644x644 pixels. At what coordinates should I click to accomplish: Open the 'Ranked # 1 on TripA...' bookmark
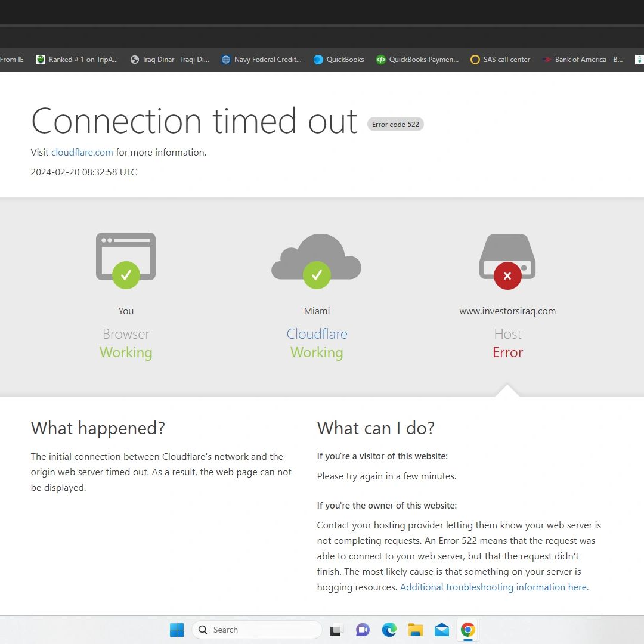[77, 60]
